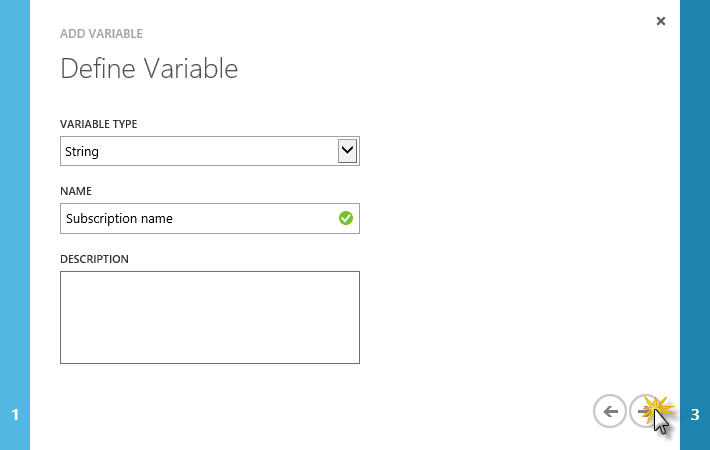Close the Add Variable dialog
Screen dimensions: 710x450
point(660,21)
